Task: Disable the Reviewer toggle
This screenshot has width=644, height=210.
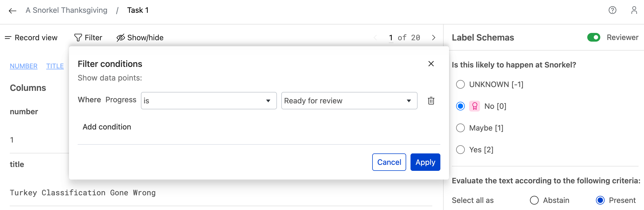Action: pyautogui.click(x=594, y=37)
